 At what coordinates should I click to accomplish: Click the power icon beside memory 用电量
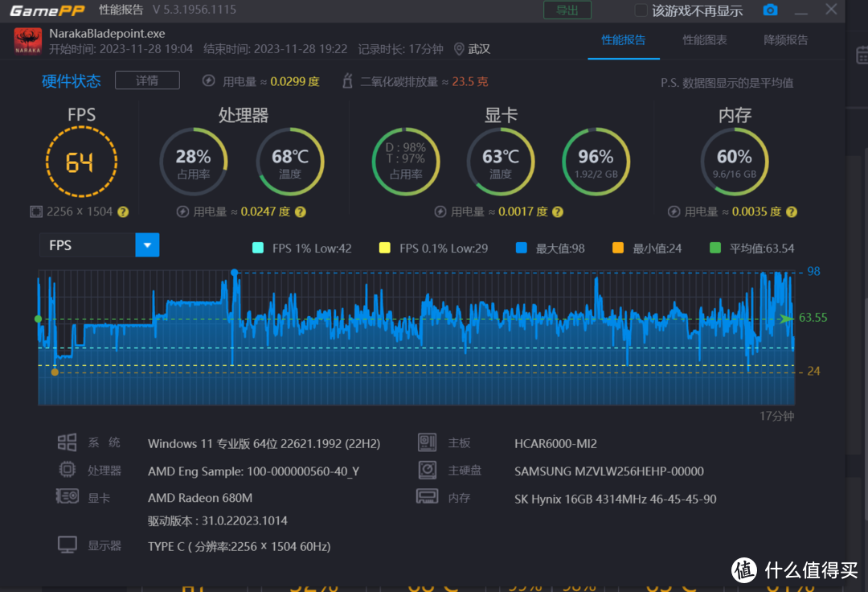point(674,212)
